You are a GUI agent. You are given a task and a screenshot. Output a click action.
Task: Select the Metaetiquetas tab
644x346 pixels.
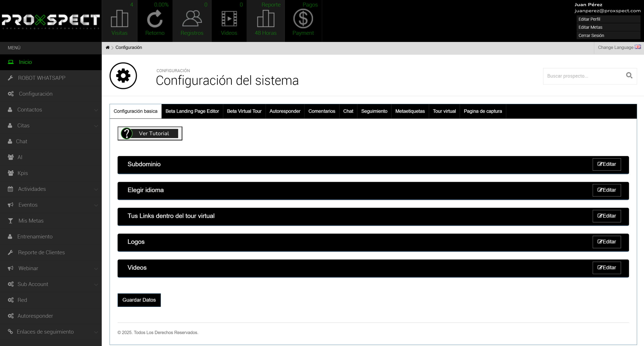pos(410,111)
